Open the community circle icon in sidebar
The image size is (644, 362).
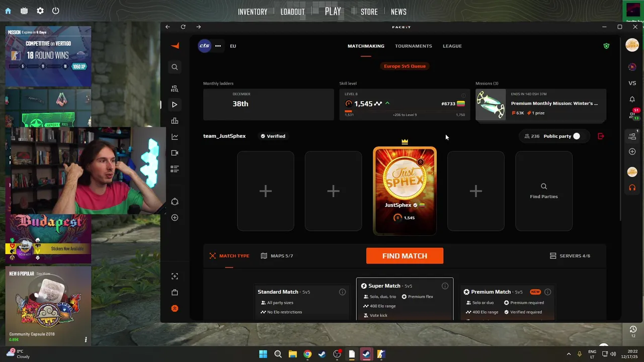coord(175,202)
